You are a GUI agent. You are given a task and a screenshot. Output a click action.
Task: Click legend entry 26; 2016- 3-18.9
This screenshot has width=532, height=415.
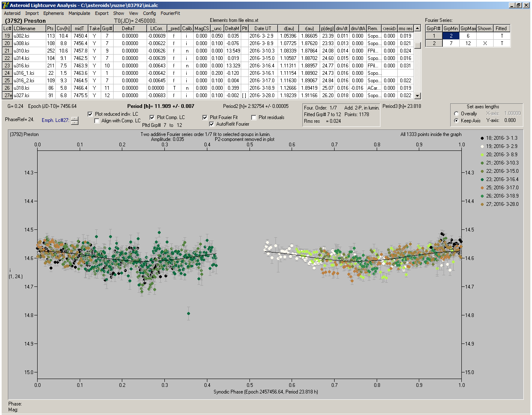pyautogui.click(x=499, y=196)
